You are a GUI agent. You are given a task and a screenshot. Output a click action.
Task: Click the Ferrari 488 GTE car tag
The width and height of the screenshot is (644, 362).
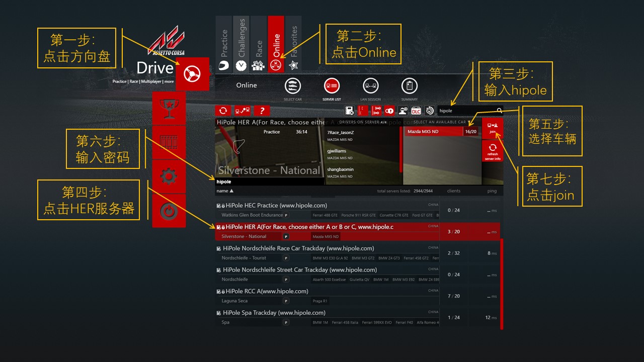[x=325, y=215]
